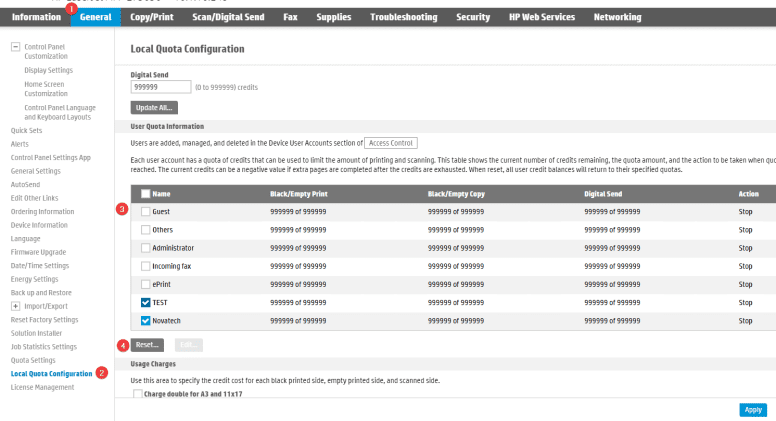Select License Management in the sidebar
The image size is (776, 421).
coord(42,387)
